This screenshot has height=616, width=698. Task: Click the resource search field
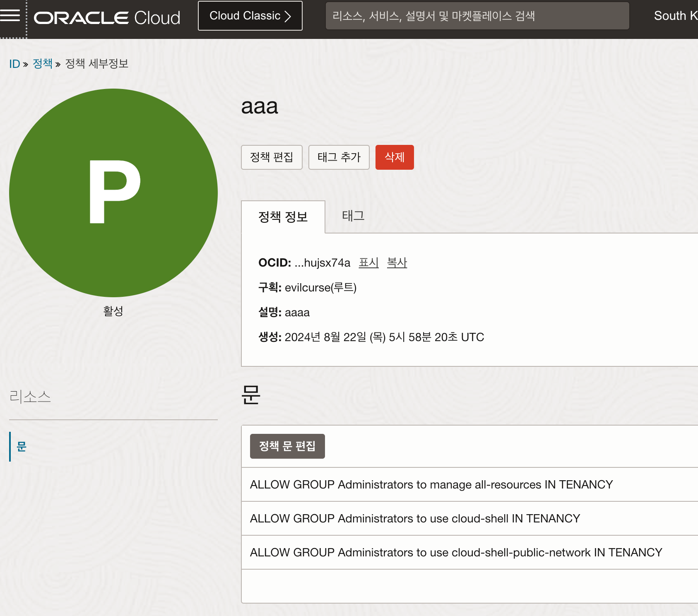(x=477, y=16)
